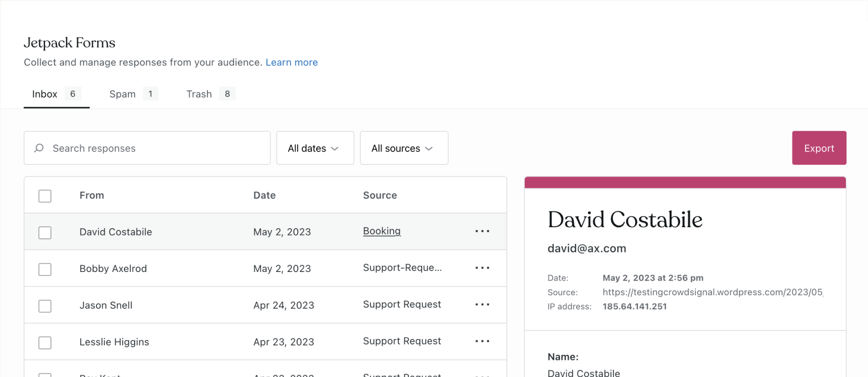868x377 pixels.
Task: Select the Inbox tab
Action: tap(56, 94)
